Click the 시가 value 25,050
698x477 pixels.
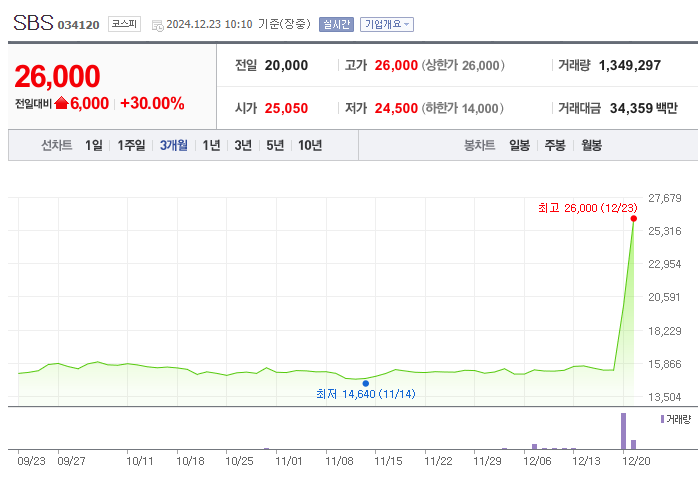click(286, 108)
